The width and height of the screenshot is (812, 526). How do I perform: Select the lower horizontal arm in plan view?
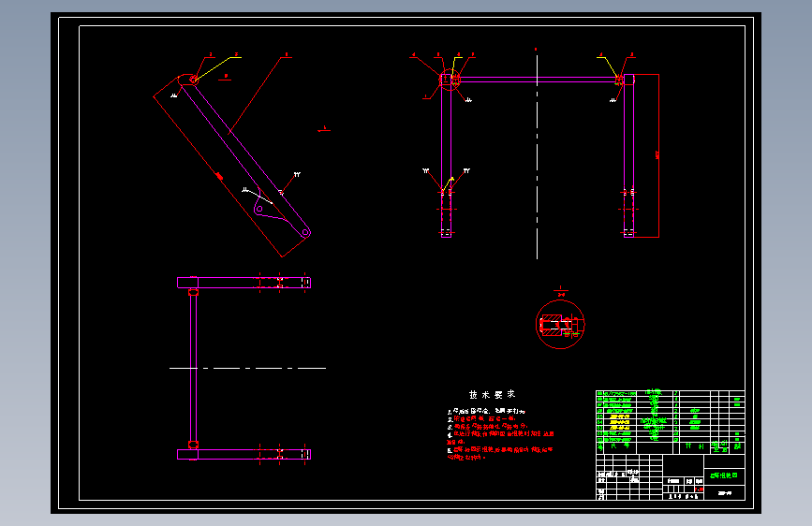(x=244, y=454)
